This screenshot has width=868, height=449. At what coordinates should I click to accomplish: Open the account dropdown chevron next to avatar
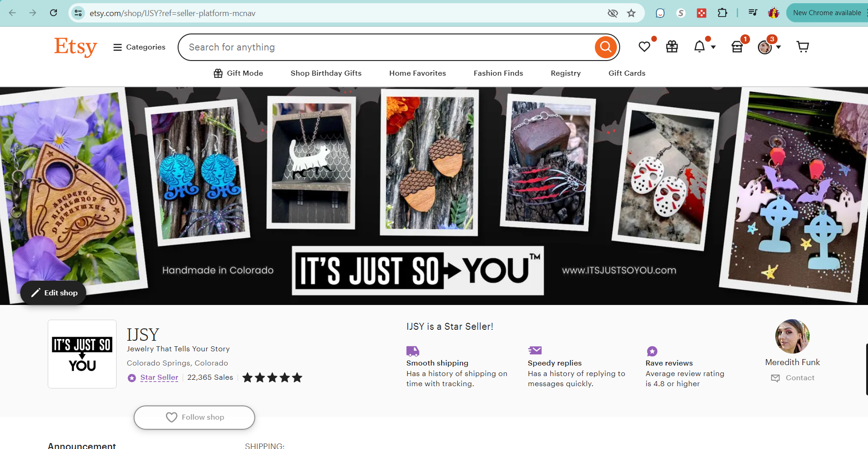(779, 47)
